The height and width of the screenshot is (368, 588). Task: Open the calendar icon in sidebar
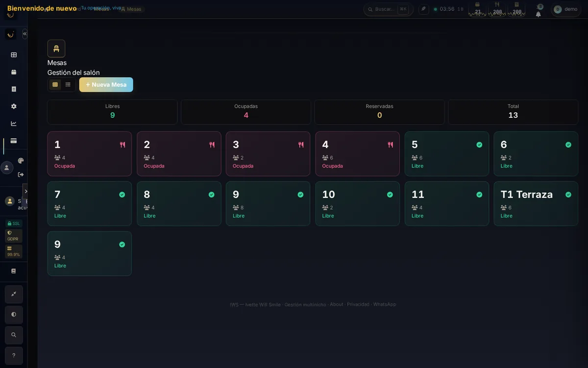14,72
